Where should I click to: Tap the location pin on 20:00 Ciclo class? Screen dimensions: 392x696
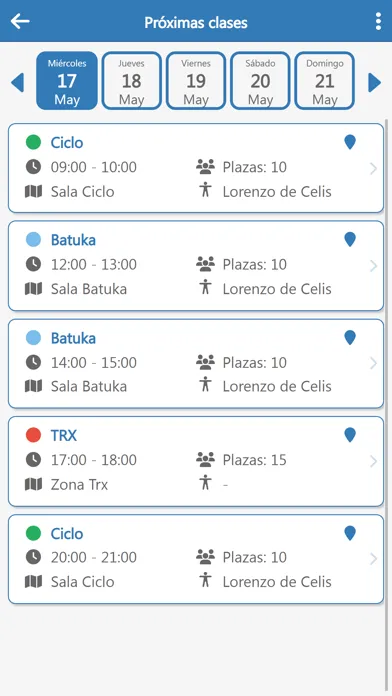(350, 533)
